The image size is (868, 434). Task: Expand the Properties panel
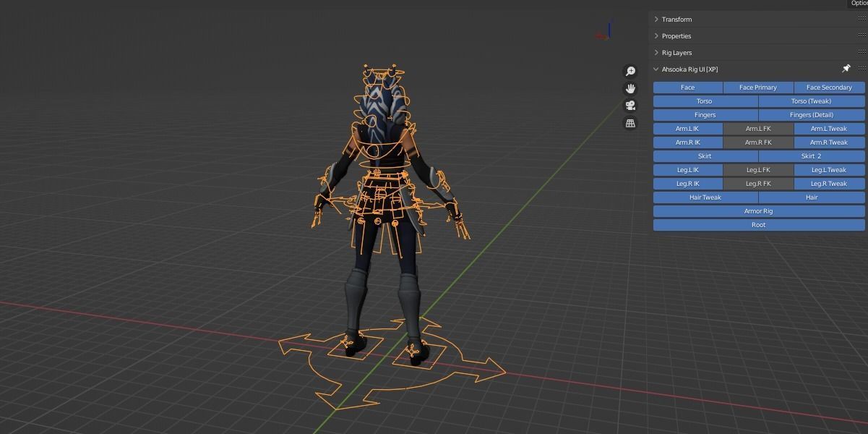(656, 36)
